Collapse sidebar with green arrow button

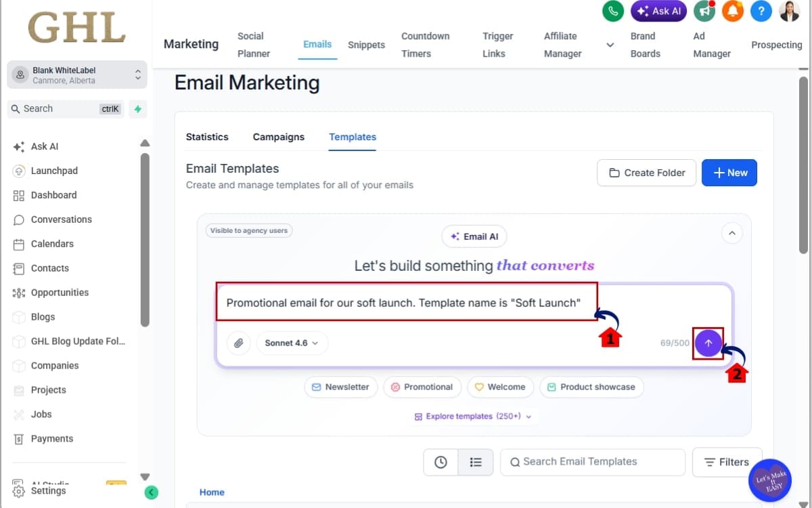(x=152, y=492)
